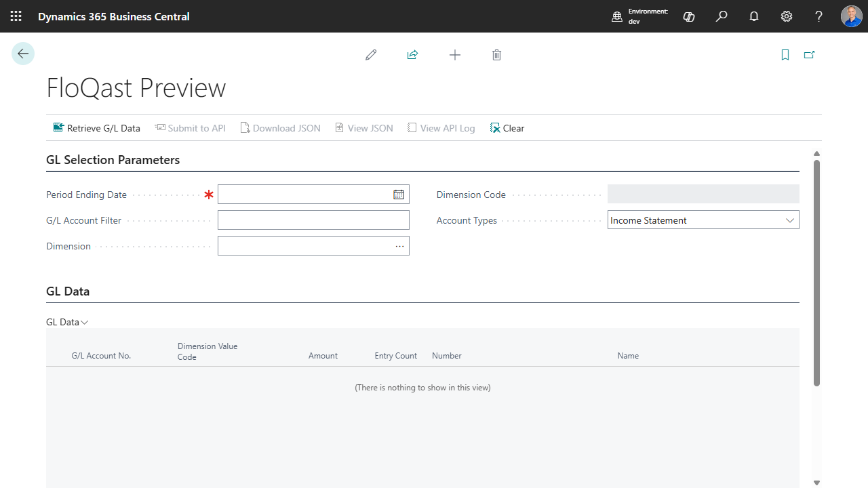Sort by Amount column header
Screen dimensions: 868x488
(x=323, y=356)
